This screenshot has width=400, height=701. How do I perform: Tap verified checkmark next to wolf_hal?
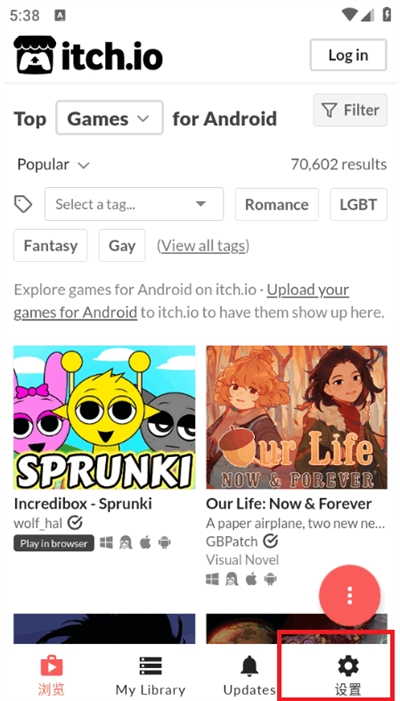[75, 522]
